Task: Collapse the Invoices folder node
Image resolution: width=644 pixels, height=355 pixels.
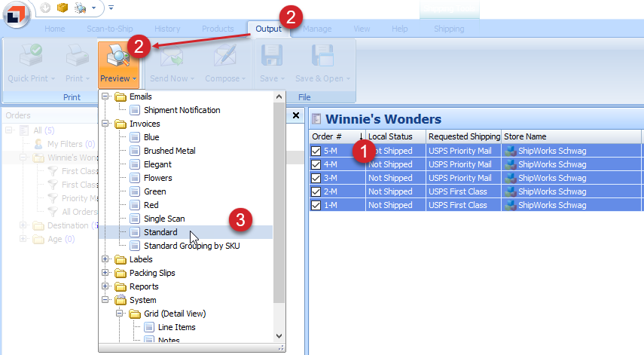Action: click(x=105, y=124)
